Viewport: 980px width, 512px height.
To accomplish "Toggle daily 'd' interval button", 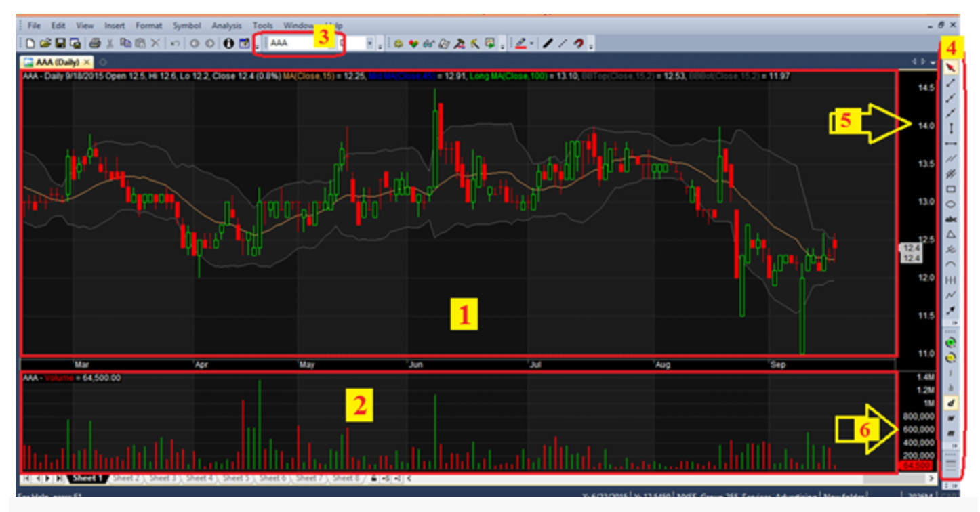I will click(x=951, y=403).
